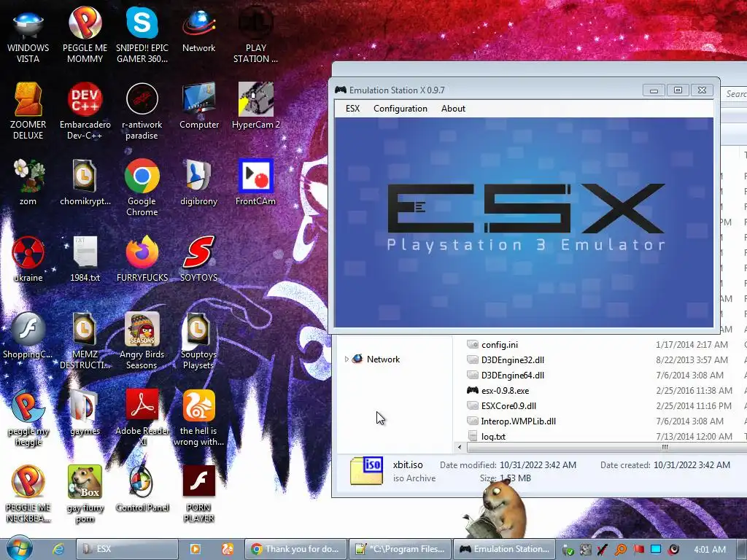
Task: Click the 4:01 AM system clock
Action: point(709,550)
